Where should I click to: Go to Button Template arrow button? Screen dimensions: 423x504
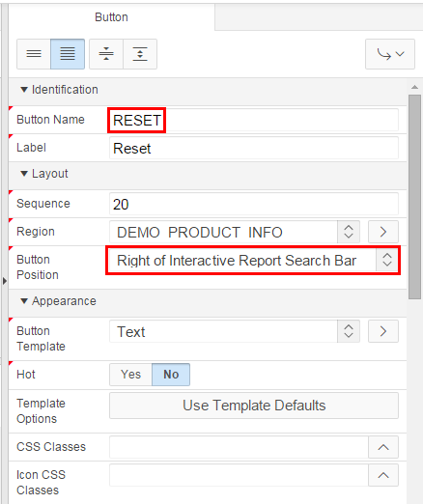tap(383, 331)
